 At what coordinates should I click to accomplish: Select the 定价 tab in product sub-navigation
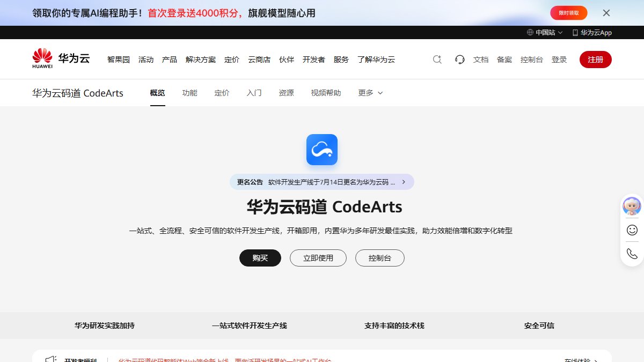pos(222,93)
